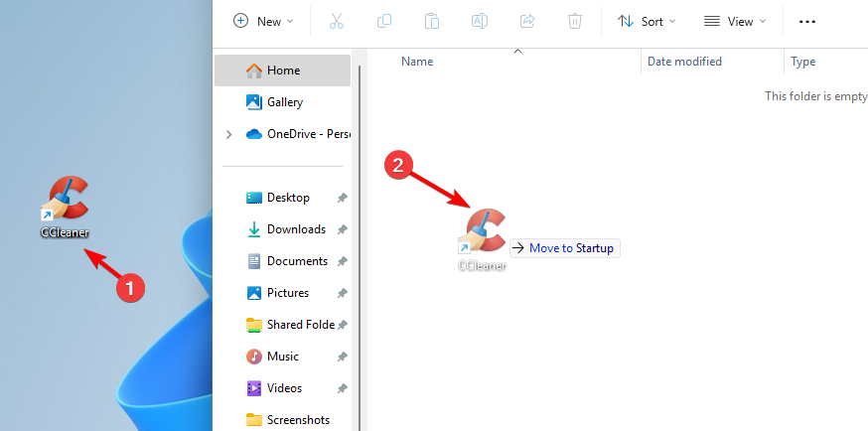This screenshot has width=868, height=431.
Task: Click pin icon next to Pictures
Action: coord(343,293)
